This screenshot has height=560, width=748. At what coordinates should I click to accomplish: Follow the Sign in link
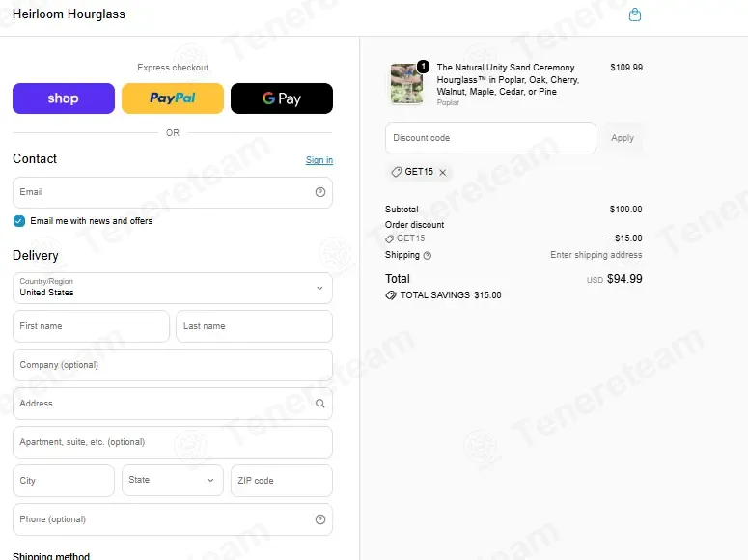click(x=319, y=160)
